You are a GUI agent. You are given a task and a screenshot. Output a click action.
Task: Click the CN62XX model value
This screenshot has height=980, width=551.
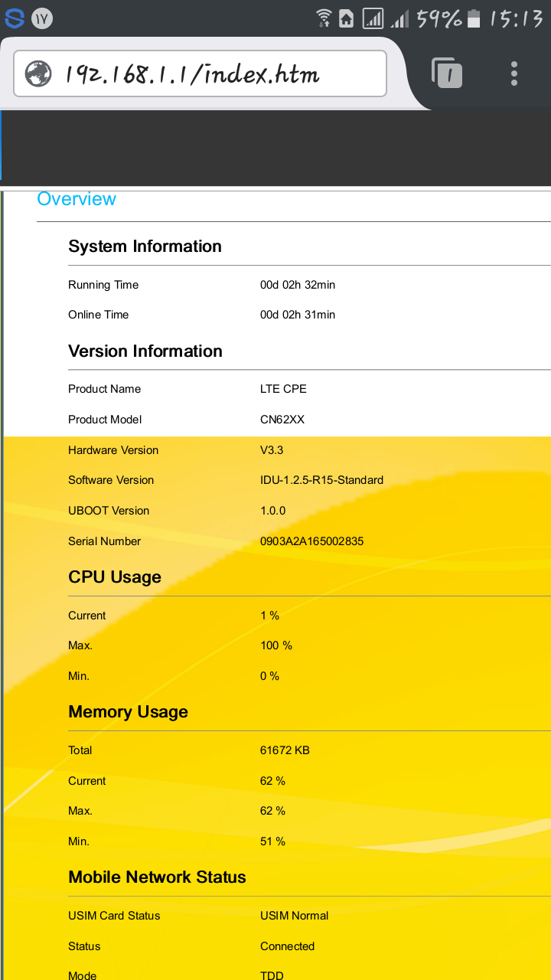tap(282, 420)
